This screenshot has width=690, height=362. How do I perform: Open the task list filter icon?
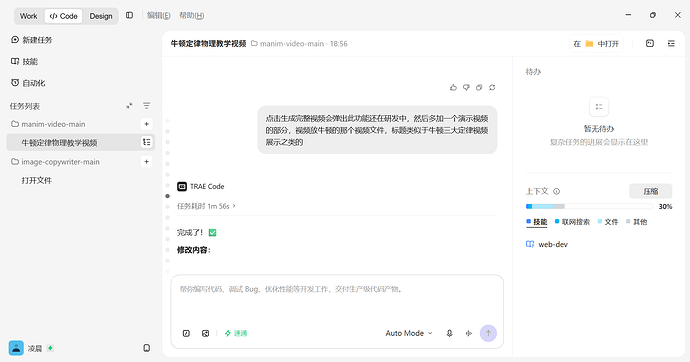147,106
